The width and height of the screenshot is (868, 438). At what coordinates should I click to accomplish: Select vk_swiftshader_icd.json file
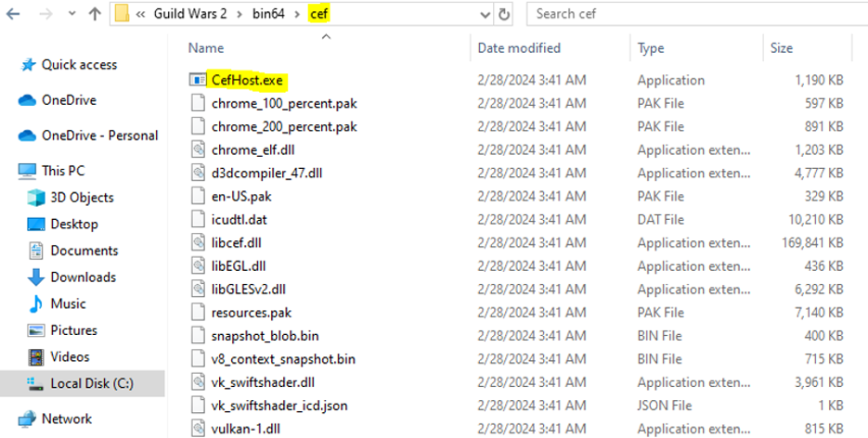279,406
